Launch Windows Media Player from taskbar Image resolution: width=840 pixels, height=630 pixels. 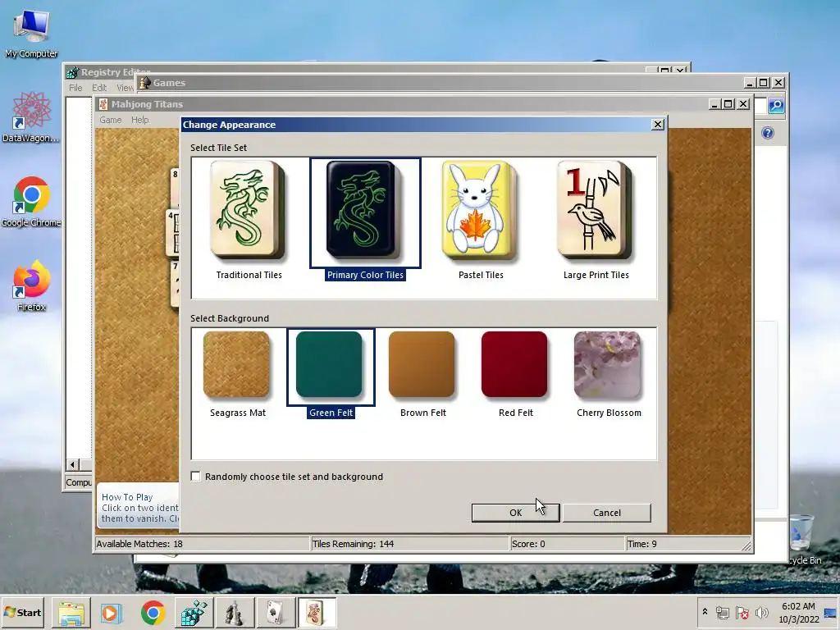point(112,613)
